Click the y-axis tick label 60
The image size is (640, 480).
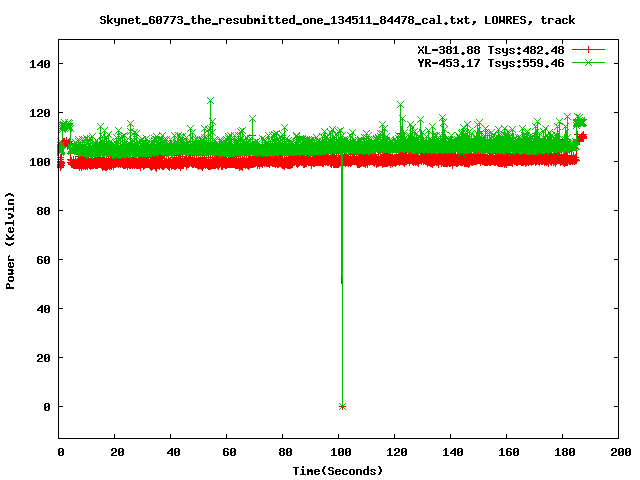click(x=43, y=260)
